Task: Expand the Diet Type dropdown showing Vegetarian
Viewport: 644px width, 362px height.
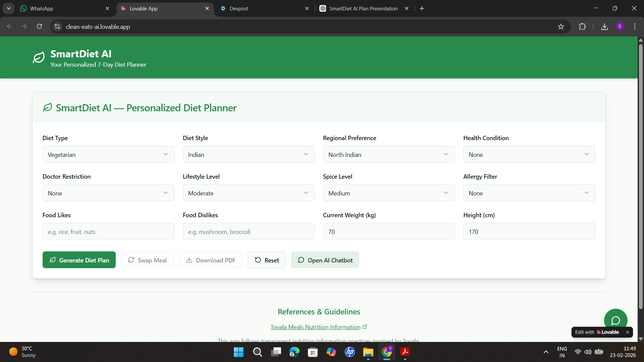Action: tap(108, 155)
